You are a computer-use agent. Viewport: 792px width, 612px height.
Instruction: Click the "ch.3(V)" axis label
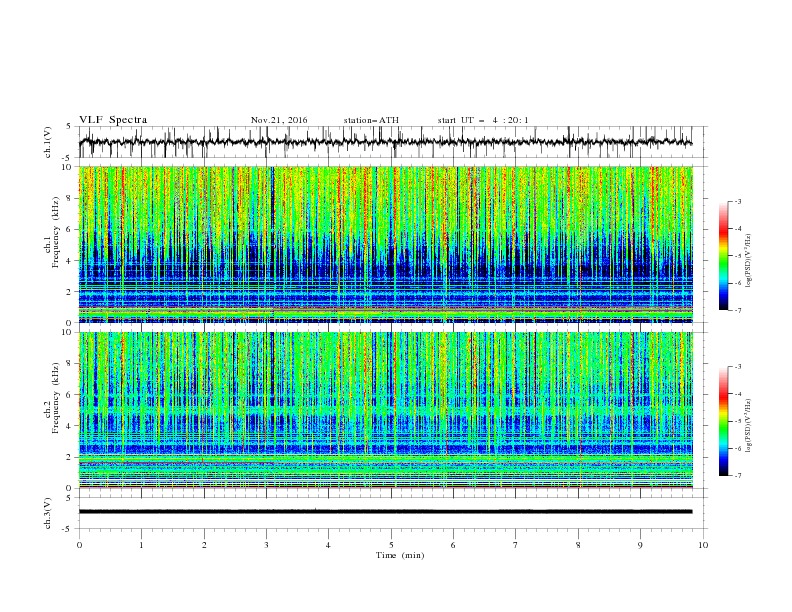click(48, 513)
